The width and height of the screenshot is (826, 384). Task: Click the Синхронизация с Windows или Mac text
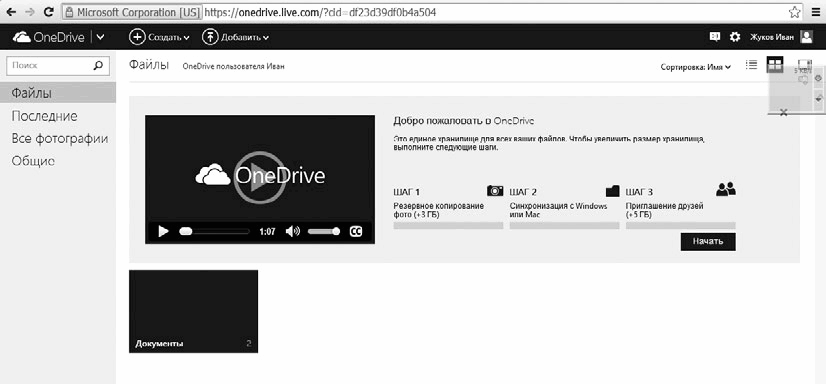(558, 211)
